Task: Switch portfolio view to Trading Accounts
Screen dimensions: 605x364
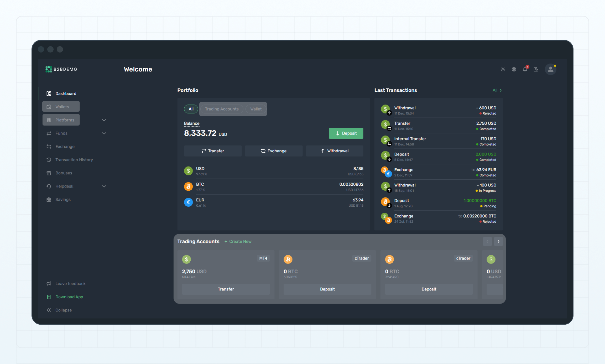Action: click(222, 109)
